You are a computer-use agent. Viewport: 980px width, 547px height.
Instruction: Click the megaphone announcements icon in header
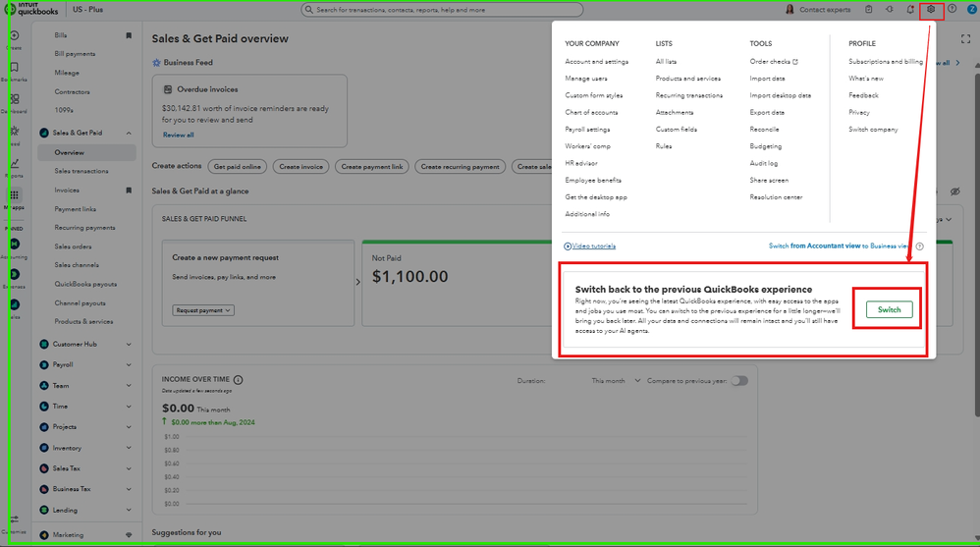point(890,10)
